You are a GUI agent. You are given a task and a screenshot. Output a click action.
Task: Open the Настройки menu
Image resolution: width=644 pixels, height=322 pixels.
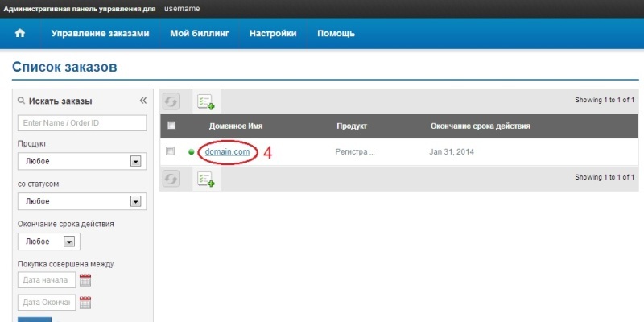tap(273, 33)
